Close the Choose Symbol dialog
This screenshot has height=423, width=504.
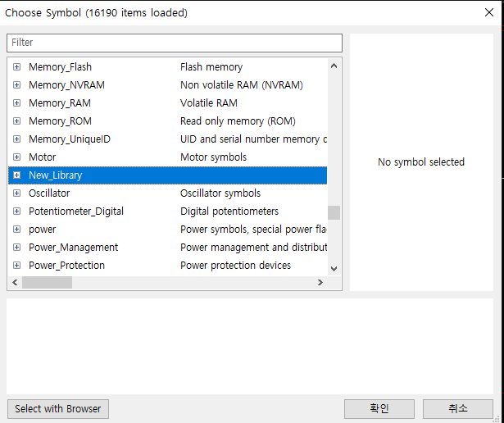(x=489, y=12)
